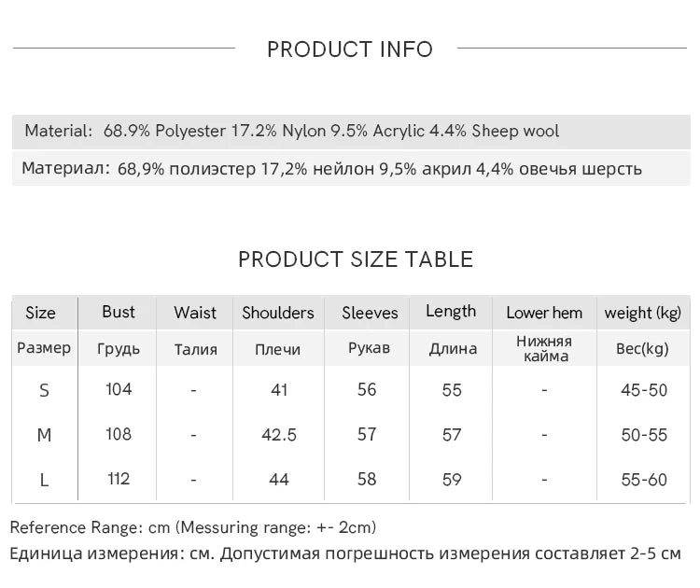Click the PRODUCT SIZE TABLE heading
This screenshot has width=700, height=588.
[x=356, y=259]
